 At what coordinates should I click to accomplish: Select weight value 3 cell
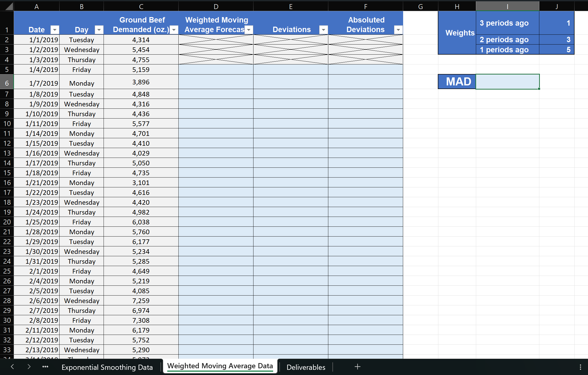click(x=557, y=40)
